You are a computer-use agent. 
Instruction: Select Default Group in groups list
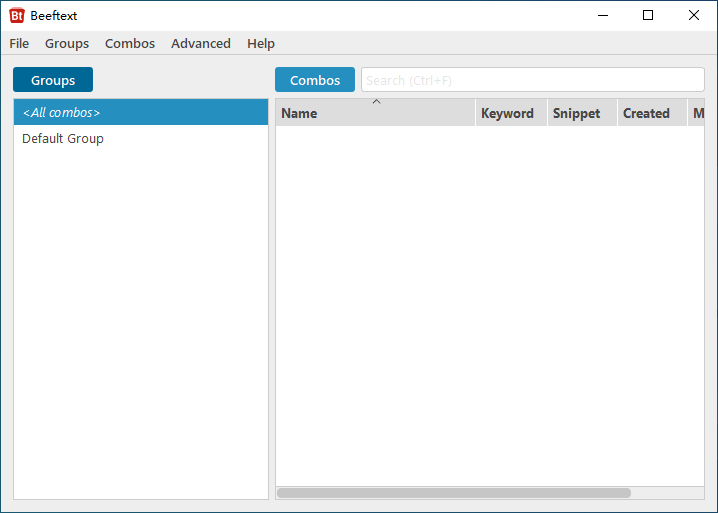(63, 138)
